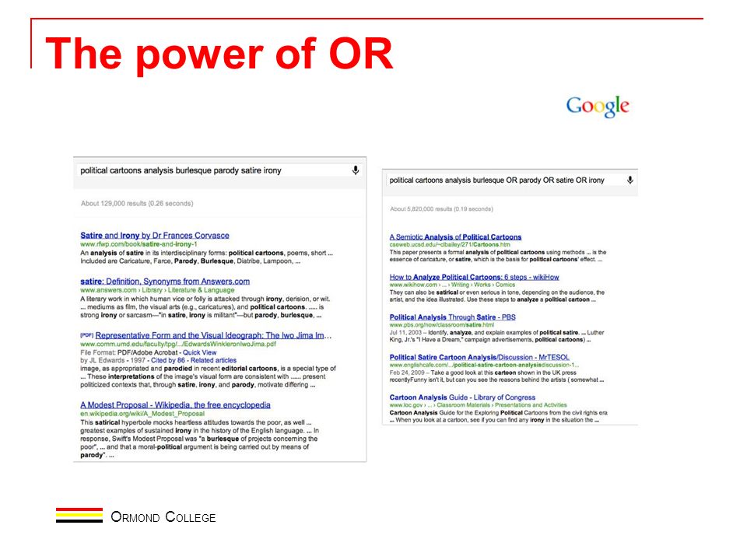The height and width of the screenshot is (560, 747).
Task: Click the www.englishcafe.com URL
Action: pos(484,365)
